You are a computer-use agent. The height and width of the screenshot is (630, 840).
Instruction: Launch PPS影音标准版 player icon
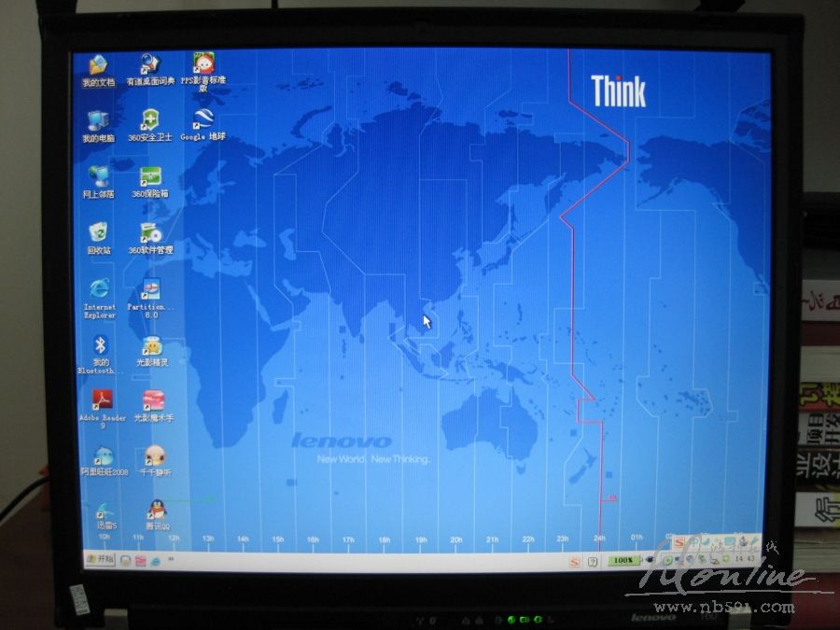(203, 71)
